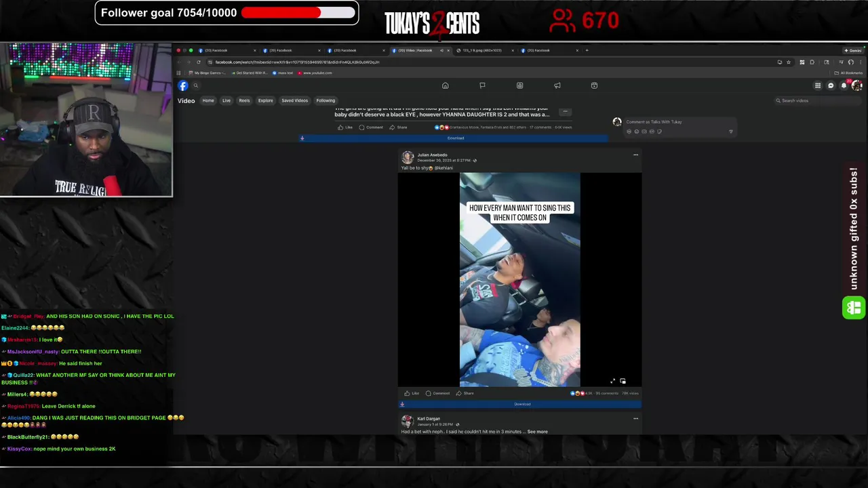Click Download bar under the top post

(x=455, y=138)
